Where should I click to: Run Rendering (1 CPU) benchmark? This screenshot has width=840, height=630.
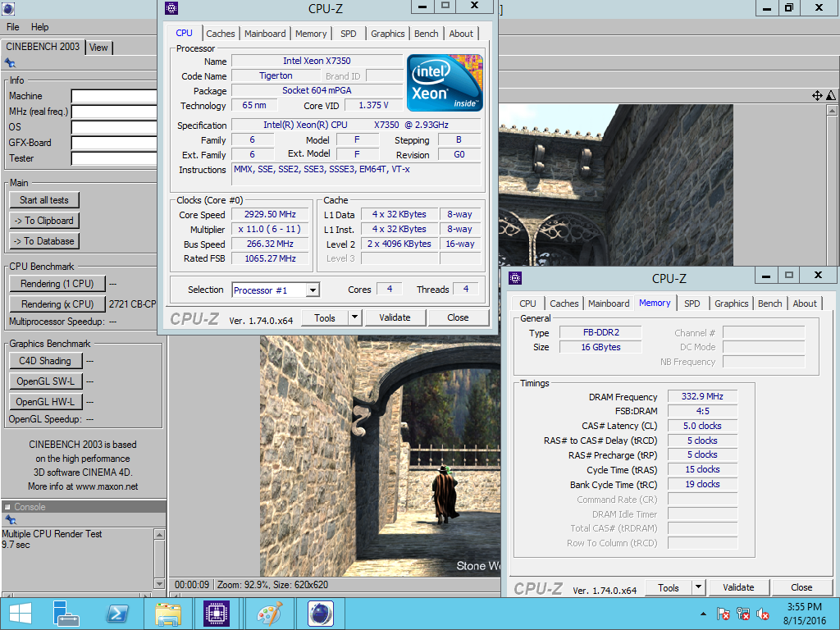coord(57,283)
